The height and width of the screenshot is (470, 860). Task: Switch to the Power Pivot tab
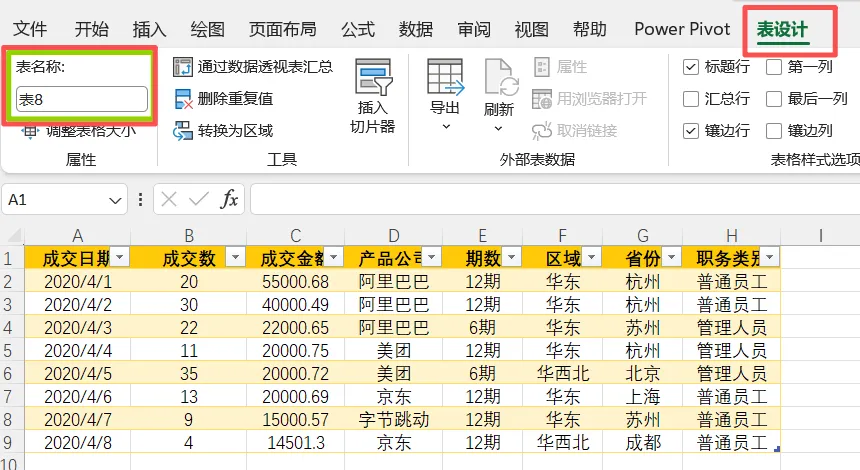point(682,29)
